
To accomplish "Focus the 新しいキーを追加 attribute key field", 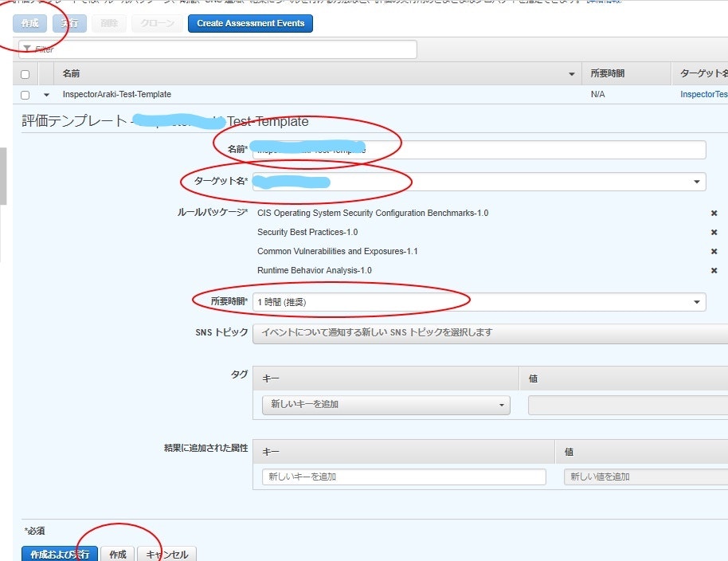I will pyautogui.click(x=404, y=477).
